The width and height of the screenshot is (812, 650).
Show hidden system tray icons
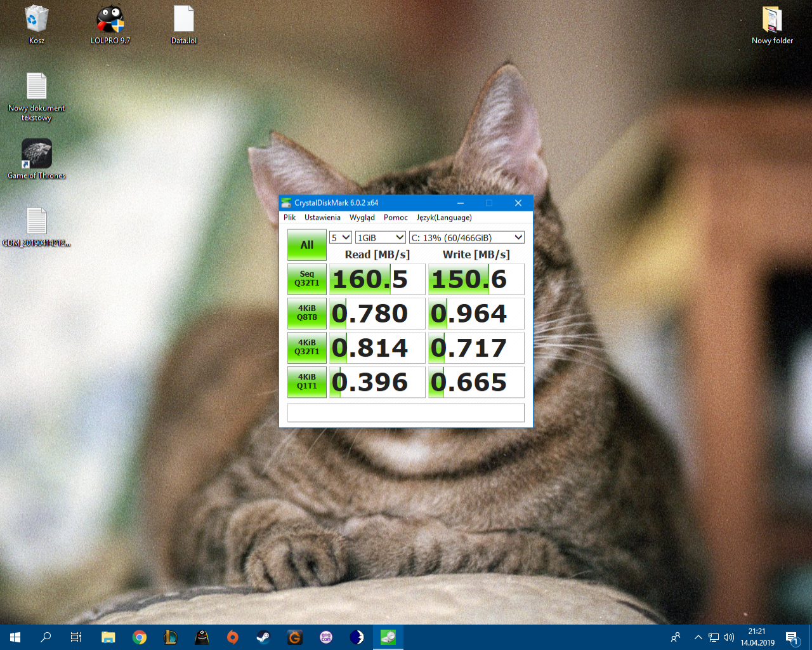pos(698,637)
